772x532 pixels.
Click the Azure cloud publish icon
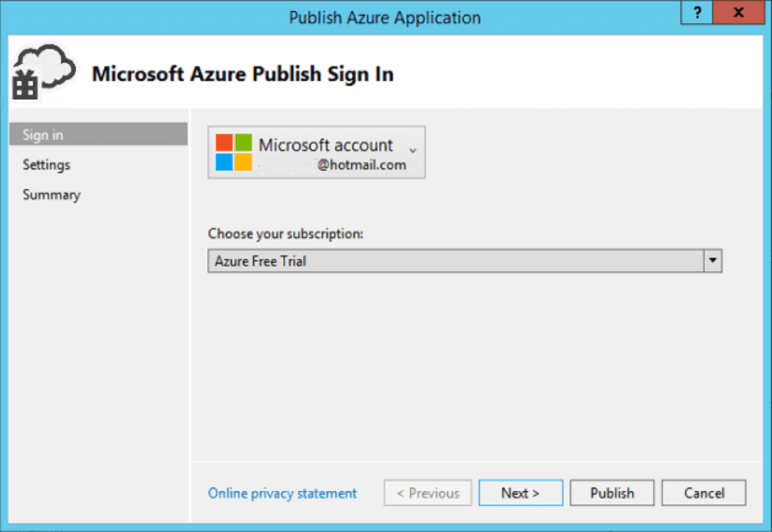(44, 72)
